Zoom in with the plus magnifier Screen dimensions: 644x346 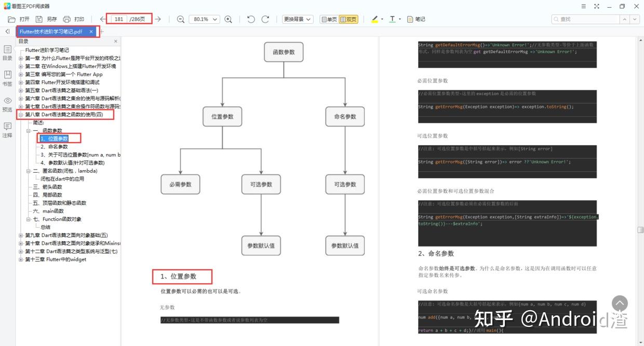pos(228,19)
